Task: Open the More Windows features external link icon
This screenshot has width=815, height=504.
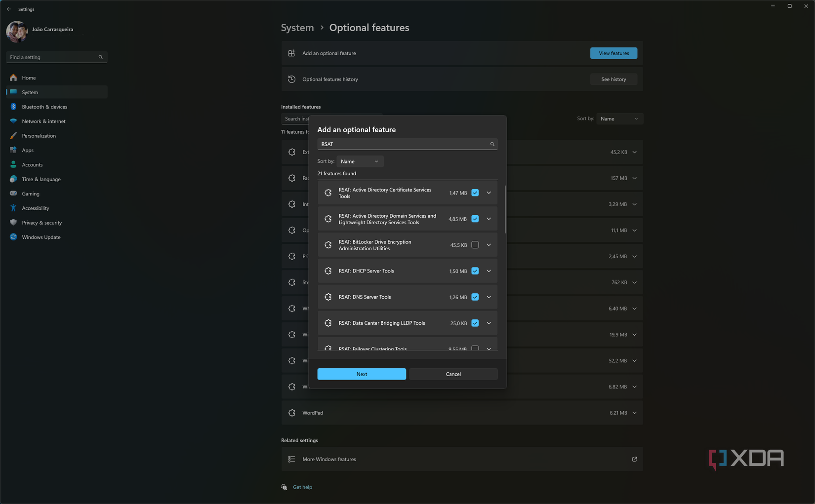Action: click(634, 459)
